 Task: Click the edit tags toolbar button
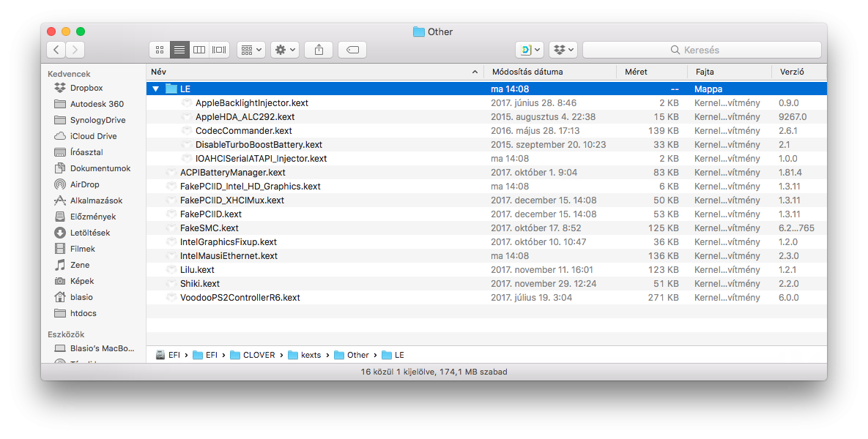pyautogui.click(x=352, y=50)
